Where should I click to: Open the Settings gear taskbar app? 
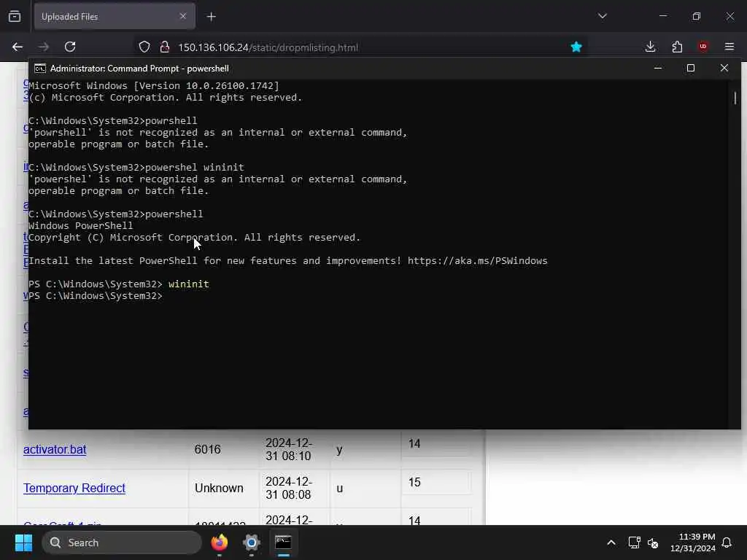coord(252,542)
